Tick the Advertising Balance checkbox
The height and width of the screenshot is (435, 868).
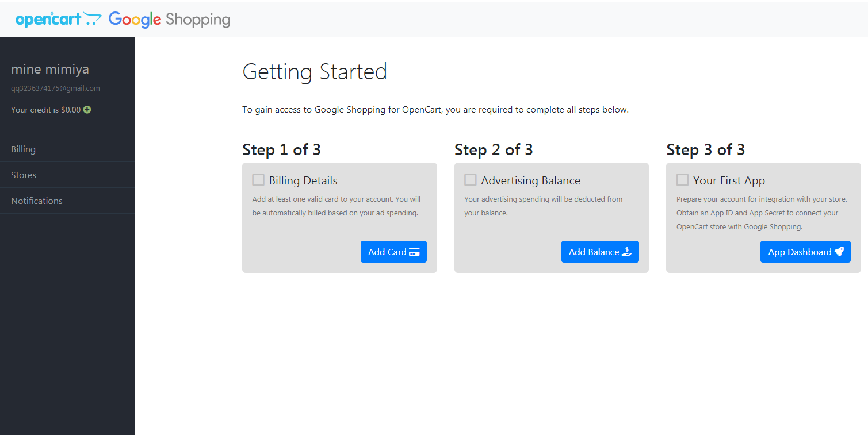point(471,180)
